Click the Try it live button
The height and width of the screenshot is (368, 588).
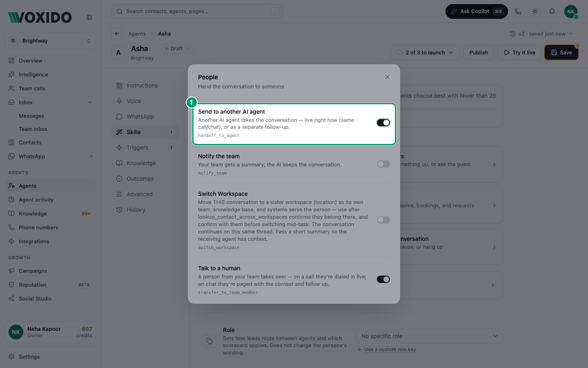(x=519, y=52)
